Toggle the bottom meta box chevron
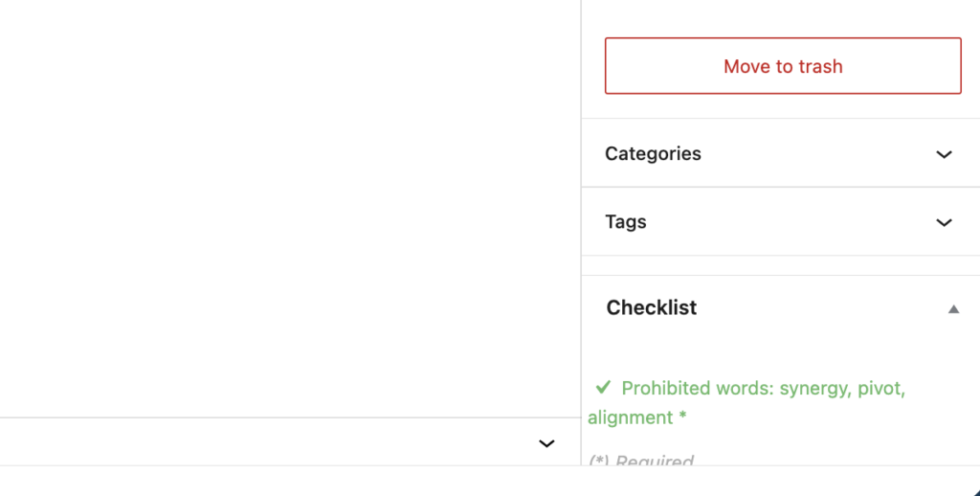Viewport: 980px width, 496px height. pos(546,442)
